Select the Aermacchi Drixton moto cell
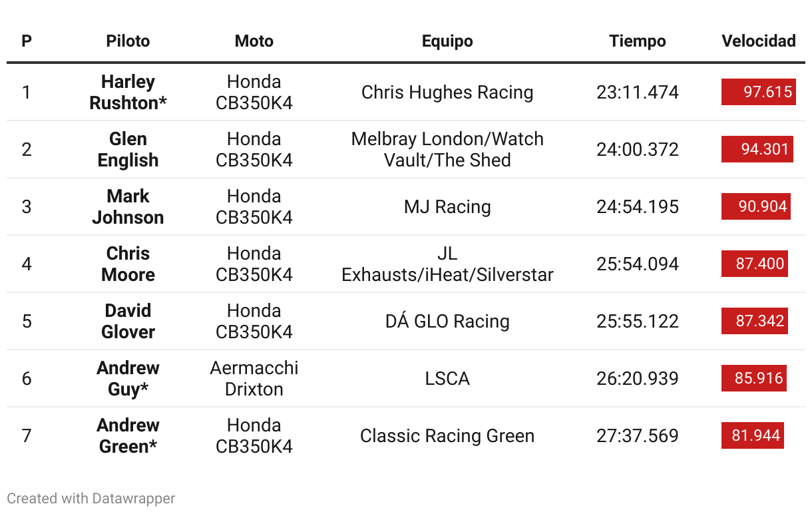 (x=254, y=378)
